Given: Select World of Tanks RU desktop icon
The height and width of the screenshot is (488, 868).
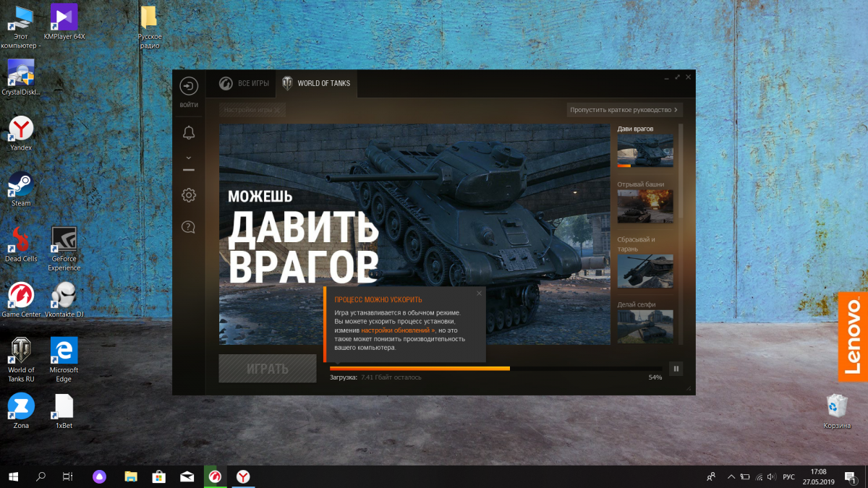Looking at the screenshot, I should click(x=21, y=361).
